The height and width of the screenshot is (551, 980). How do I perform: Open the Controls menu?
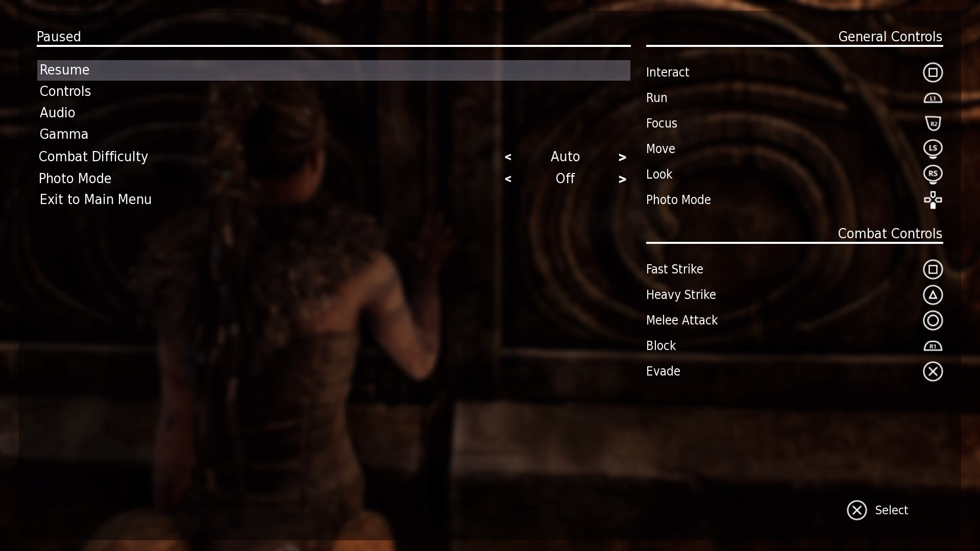coord(65,91)
